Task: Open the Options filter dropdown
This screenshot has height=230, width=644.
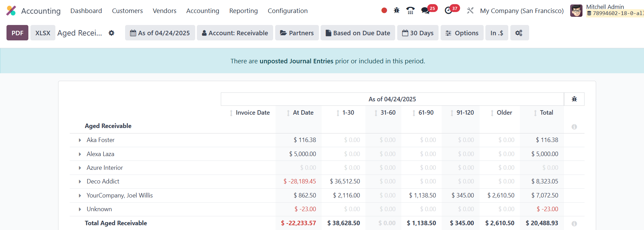Action: (x=462, y=33)
